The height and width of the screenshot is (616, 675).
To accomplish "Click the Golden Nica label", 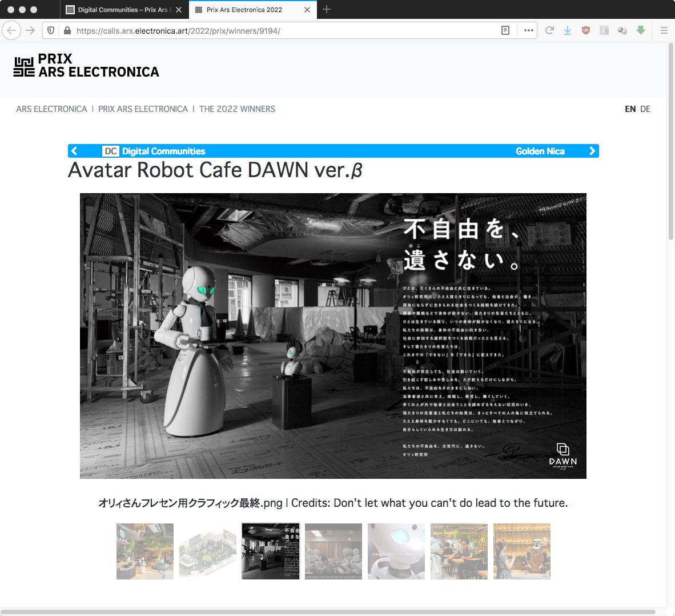I will 540,151.
